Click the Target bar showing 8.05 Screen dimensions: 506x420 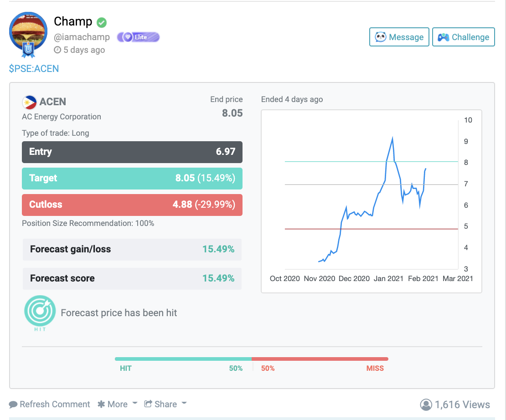click(132, 179)
